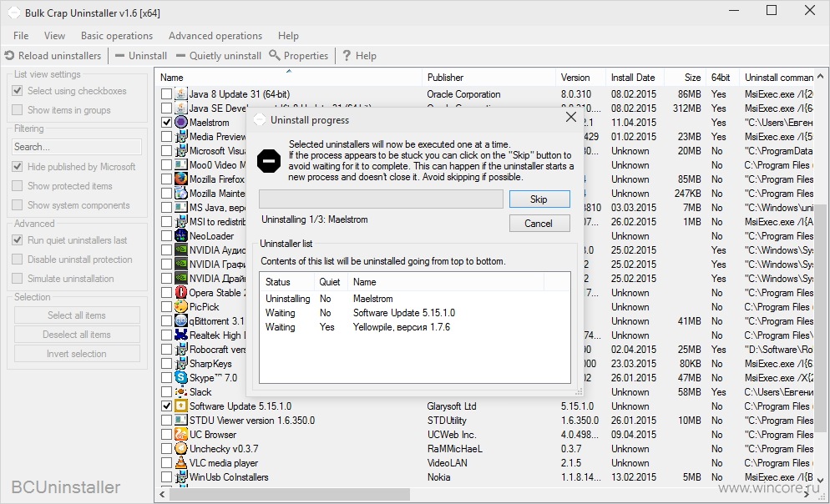Click the Software Update 5.15.1.0 icon
830x504 pixels.
(181, 406)
